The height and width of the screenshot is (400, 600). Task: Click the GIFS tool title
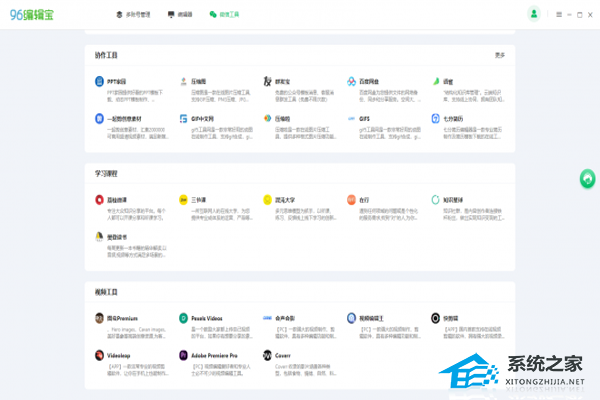(364, 119)
